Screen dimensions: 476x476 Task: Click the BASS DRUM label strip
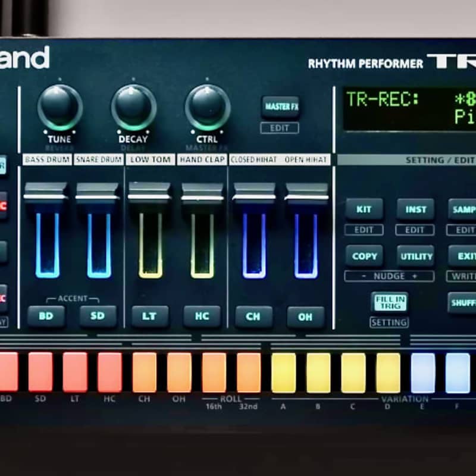pos(47,159)
